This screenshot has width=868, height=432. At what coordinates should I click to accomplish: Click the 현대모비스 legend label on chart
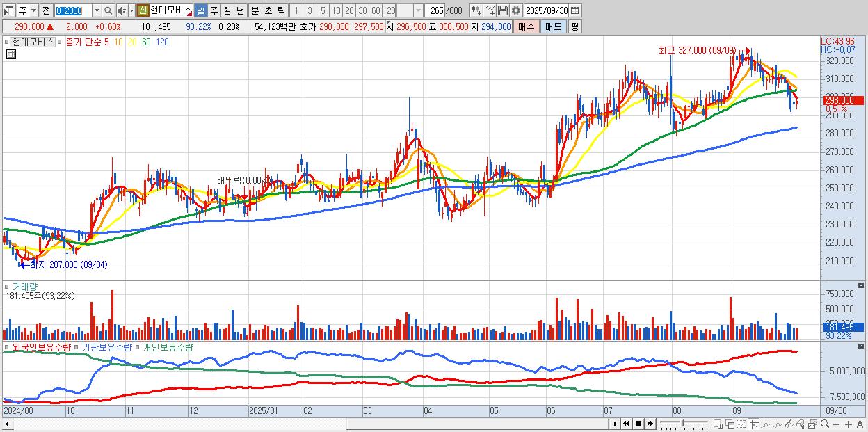coord(33,42)
